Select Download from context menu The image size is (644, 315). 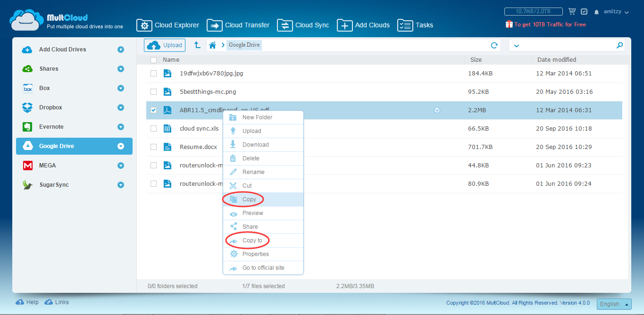coord(263,145)
